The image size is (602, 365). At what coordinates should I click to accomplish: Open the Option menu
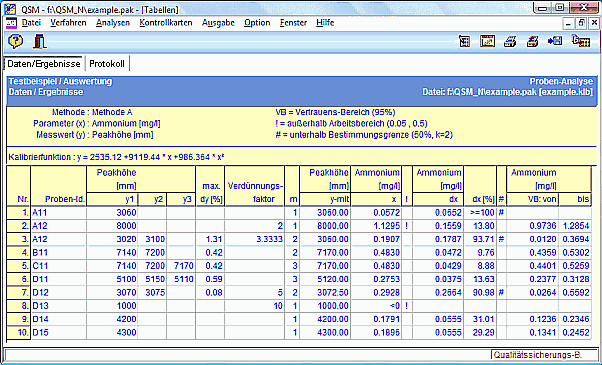coord(257,23)
